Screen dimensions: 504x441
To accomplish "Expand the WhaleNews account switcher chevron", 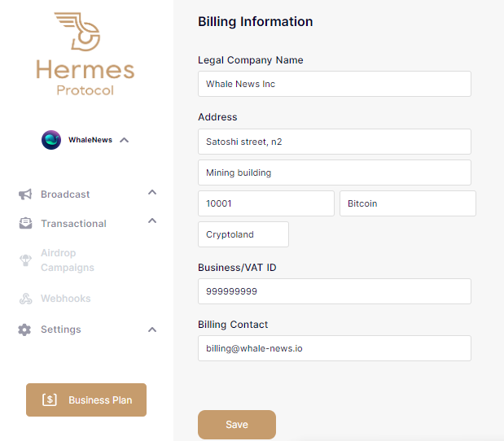I will pyautogui.click(x=124, y=140).
